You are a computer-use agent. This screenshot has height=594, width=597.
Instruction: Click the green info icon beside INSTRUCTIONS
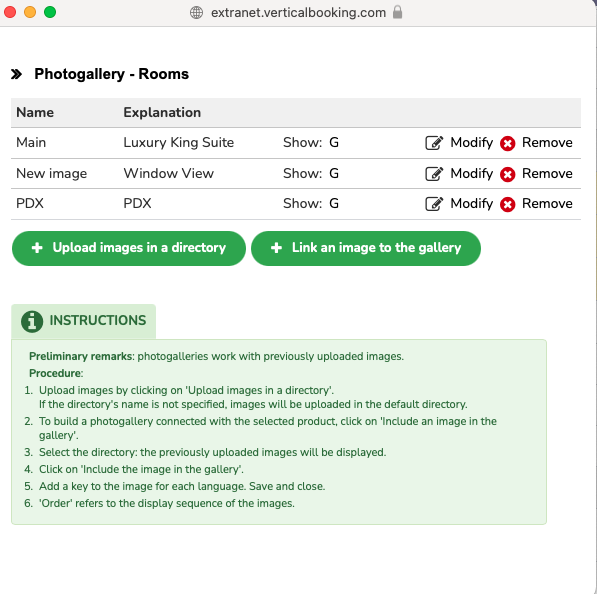point(32,321)
